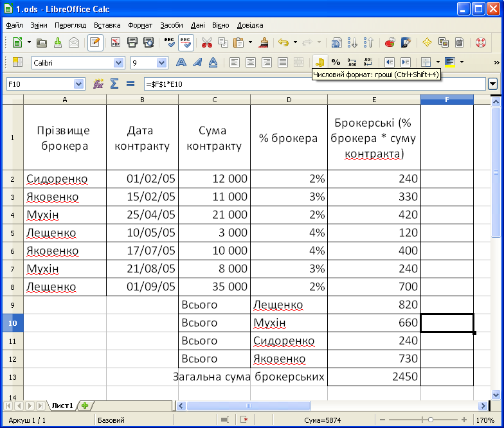Justify the text alignment
This screenshot has width=504, height=428.
coord(283,62)
